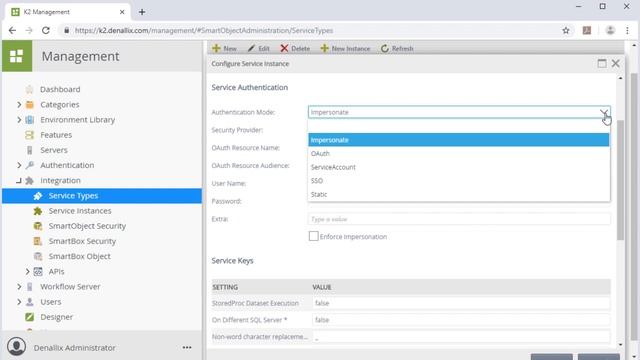Close the K2 Management tab
The width and height of the screenshot is (640, 360).
tap(122, 12)
